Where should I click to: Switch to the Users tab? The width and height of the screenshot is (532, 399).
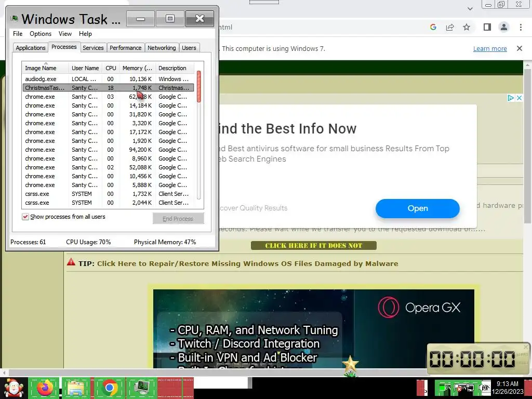(189, 48)
